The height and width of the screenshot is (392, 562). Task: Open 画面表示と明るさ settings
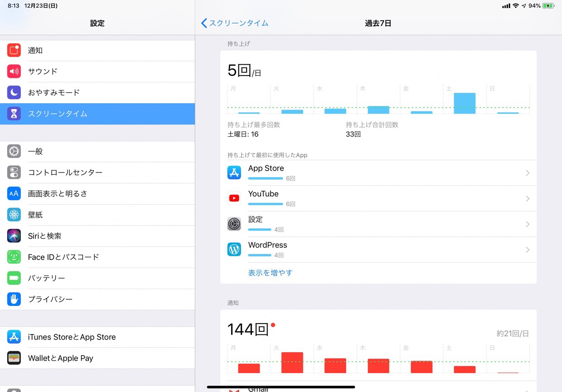click(97, 194)
